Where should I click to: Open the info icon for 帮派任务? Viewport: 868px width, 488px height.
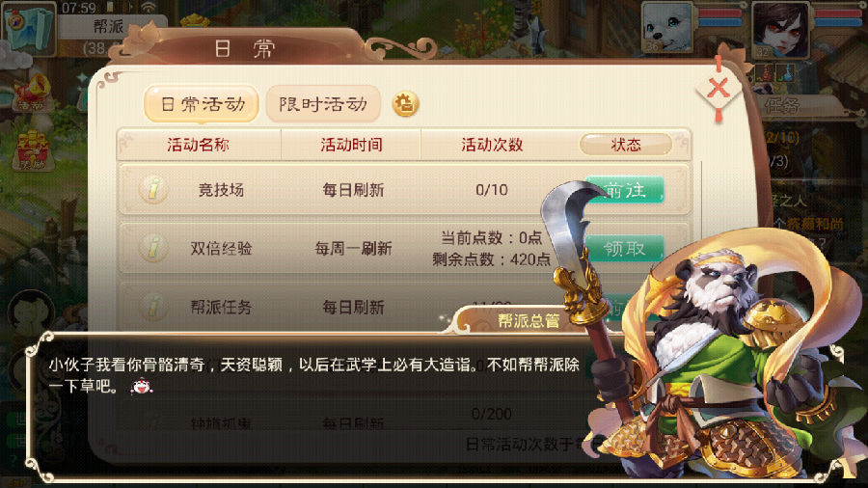coord(153,306)
